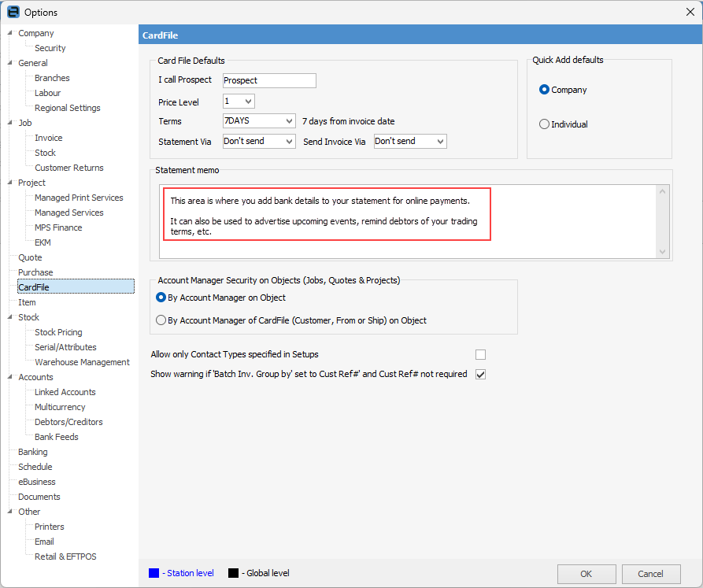Screen dimensions: 703x588
Task: Select Security in the options tree
Action: click(50, 48)
